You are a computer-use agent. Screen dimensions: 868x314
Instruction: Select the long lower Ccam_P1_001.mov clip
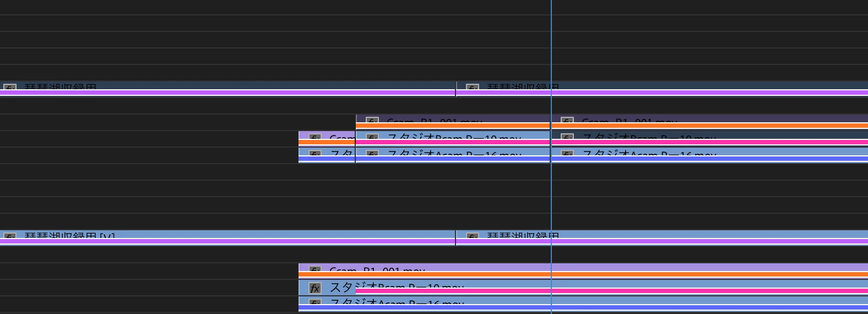(583, 270)
